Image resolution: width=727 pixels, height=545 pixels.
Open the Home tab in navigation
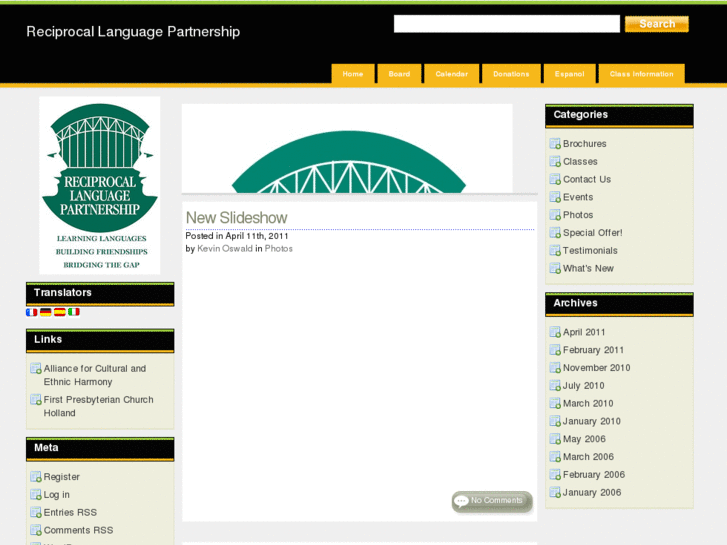[x=353, y=74]
